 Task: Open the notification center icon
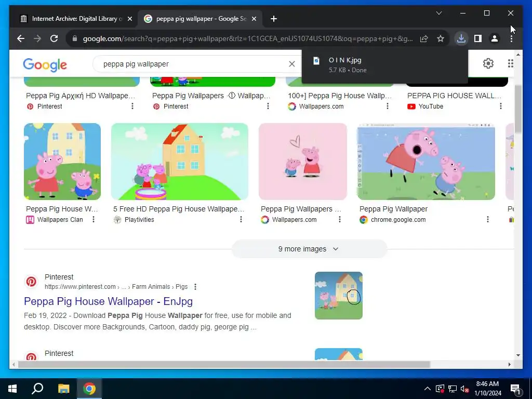[515, 389]
